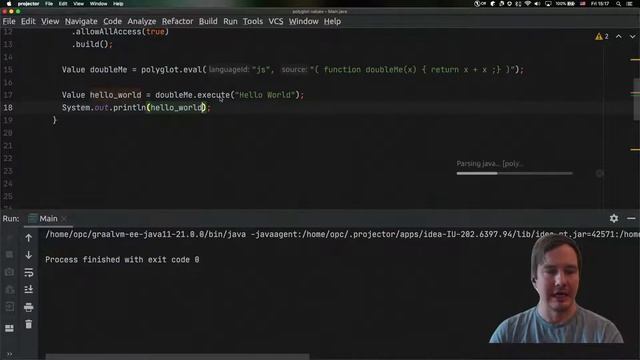Viewport: 640px width, 360px height.
Task: Open Wi-Fi status in macOS menu bar
Action: coord(528,4)
